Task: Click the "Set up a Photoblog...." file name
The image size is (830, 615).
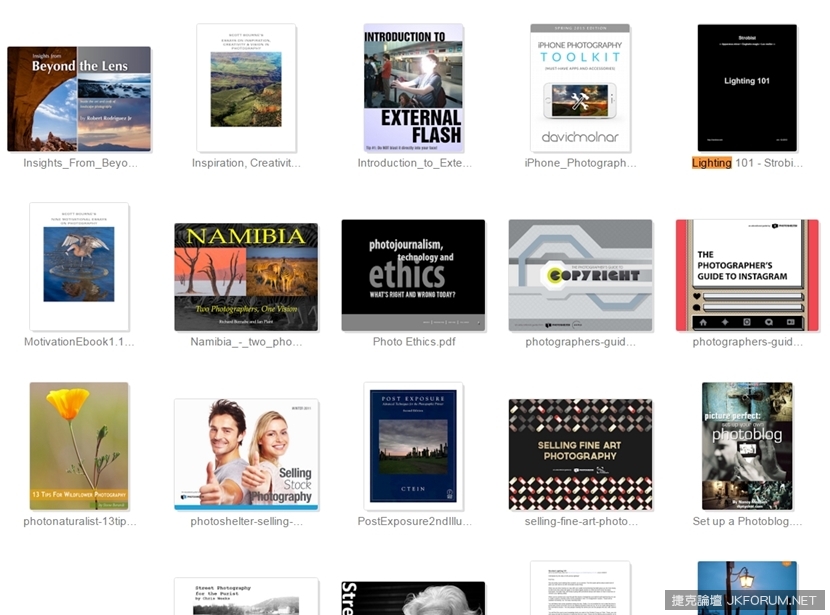Action: coord(747,521)
